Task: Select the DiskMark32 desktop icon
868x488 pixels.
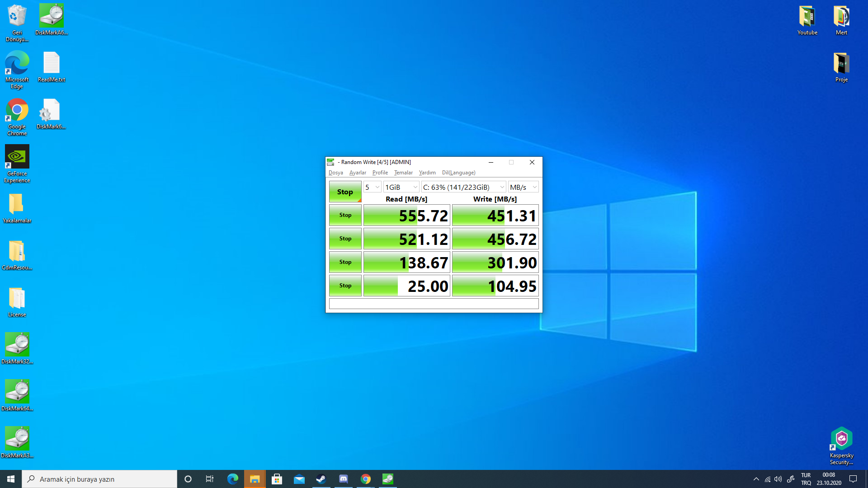Action: pyautogui.click(x=17, y=349)
